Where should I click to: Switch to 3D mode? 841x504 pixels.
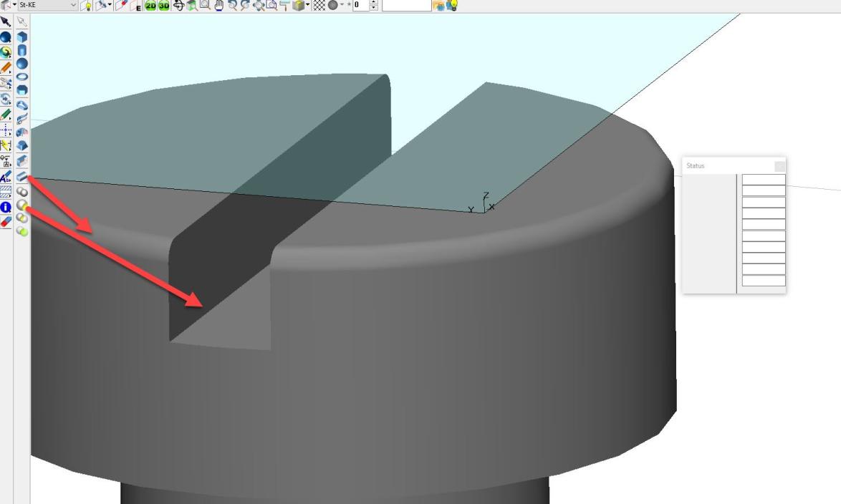click(163, 6)
